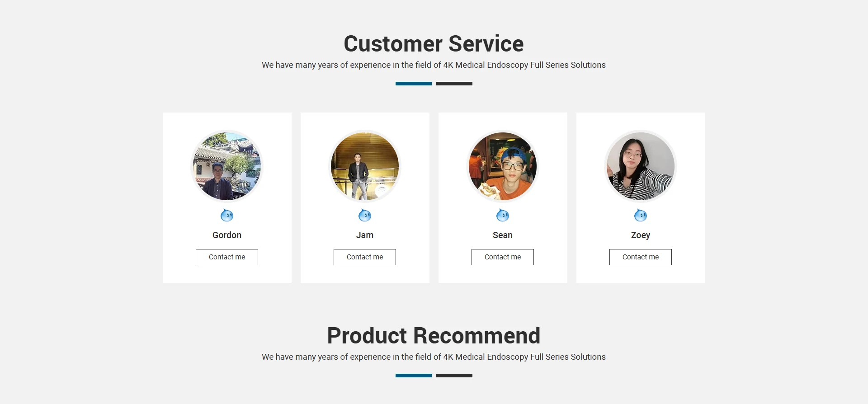Screen dimensions: 868x404
Task: Click Contact me under Gordon
Action: pos(227,257)
